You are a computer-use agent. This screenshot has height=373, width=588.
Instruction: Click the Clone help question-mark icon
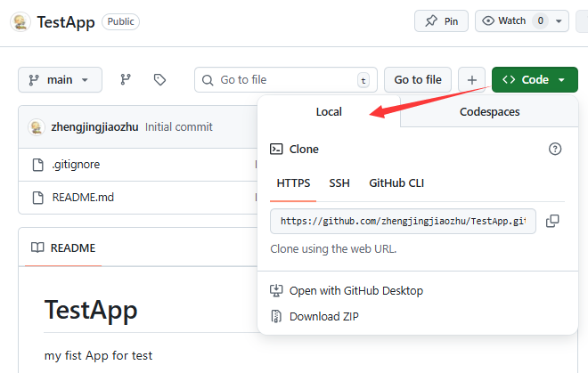click(x=555, y=150)
